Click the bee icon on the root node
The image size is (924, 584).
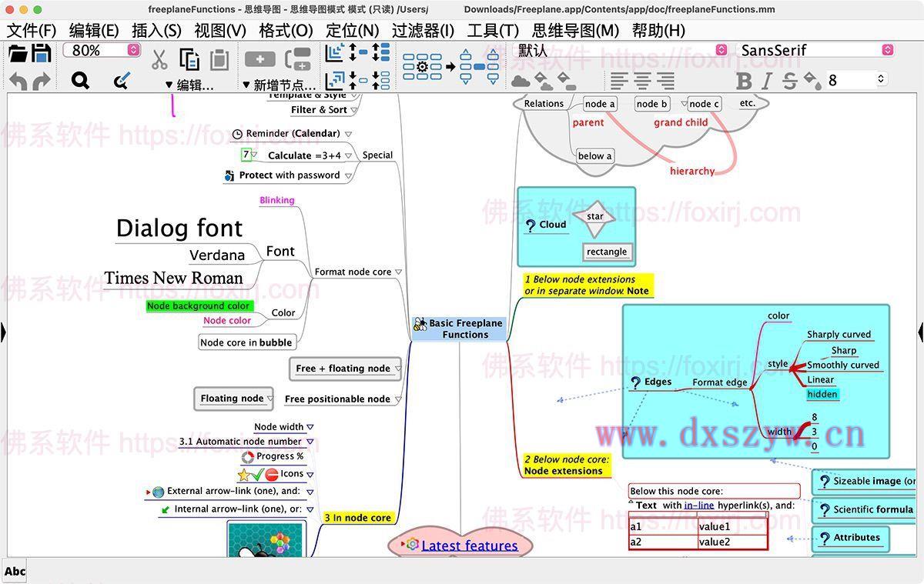[420, 324]
